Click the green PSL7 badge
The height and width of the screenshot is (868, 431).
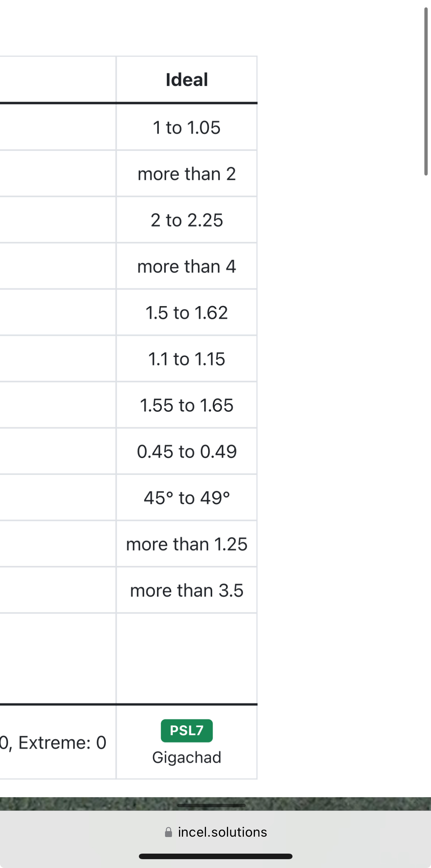(187, 730)
